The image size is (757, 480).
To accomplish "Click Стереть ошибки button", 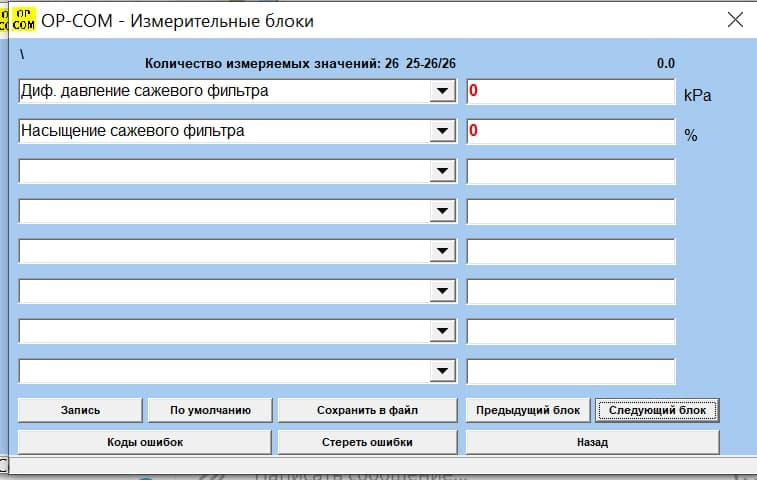I will coord(367,442).
